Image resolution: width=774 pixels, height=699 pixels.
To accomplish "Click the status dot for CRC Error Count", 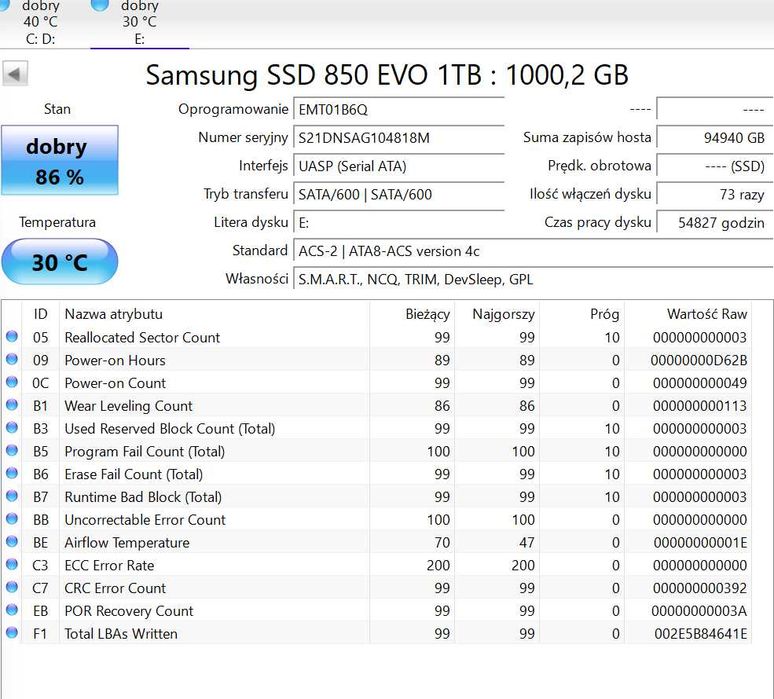I will 12,587.
